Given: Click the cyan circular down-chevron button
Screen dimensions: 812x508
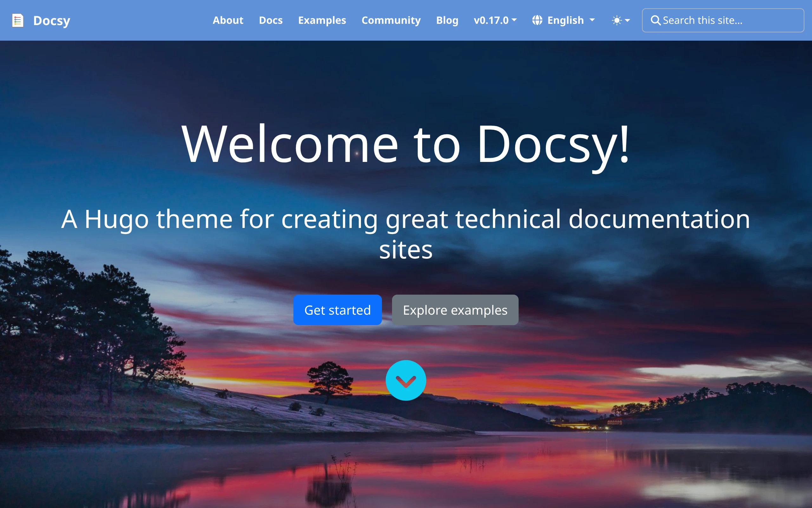Looking at the screenshot, I should [406, 380].
